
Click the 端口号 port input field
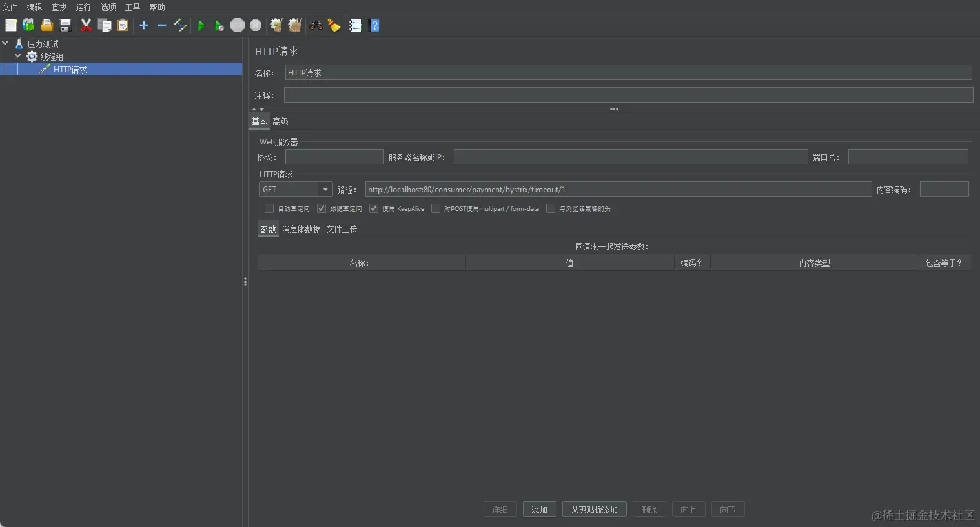[908, 157]
